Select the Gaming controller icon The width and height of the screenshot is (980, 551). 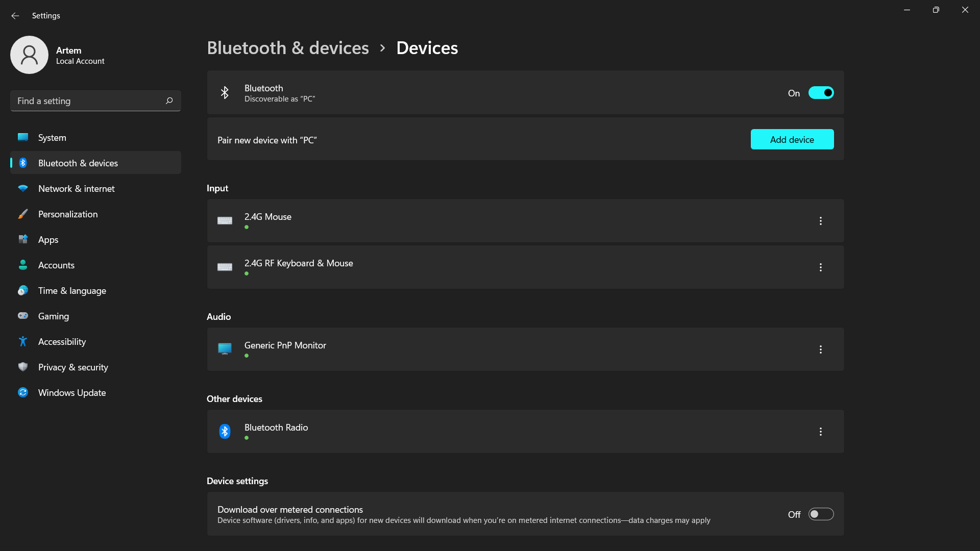tap(23, 316)
